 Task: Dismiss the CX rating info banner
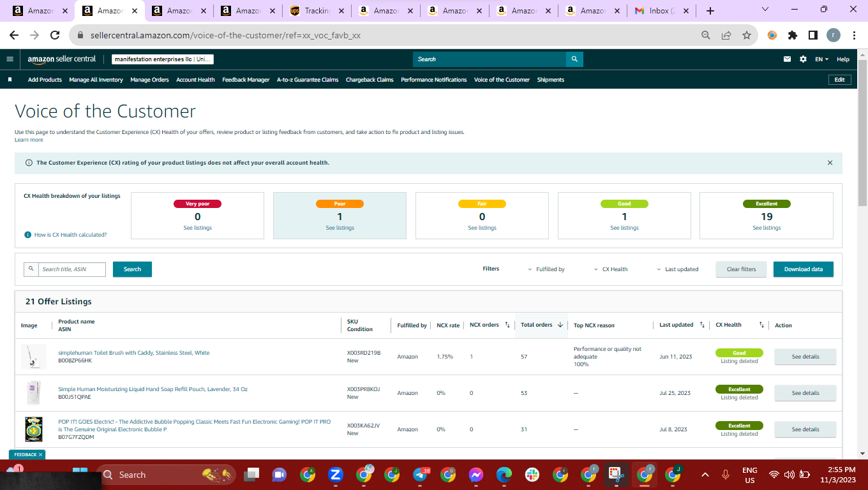pyautogui.click(x=830, y=163)
